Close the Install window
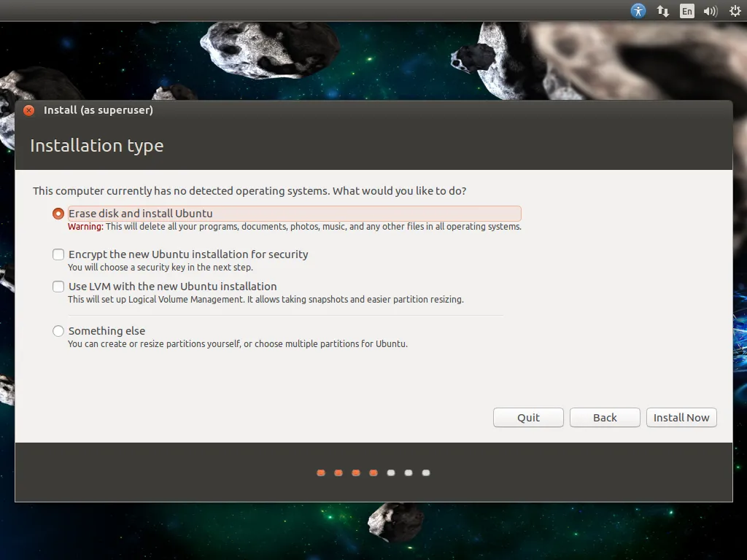Screen dimensions: 747x560 coord(29,111)
